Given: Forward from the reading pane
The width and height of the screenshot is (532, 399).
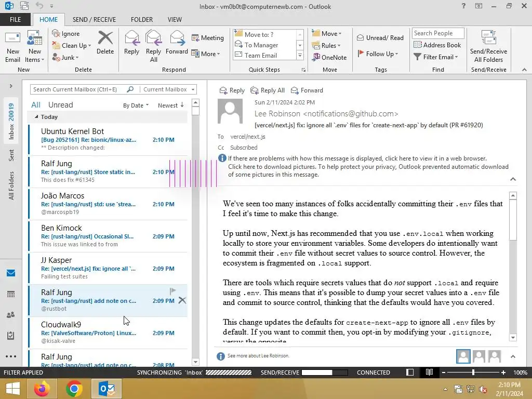Looking at the screenshot, I should pyautogui.click(x=307, y=90).
